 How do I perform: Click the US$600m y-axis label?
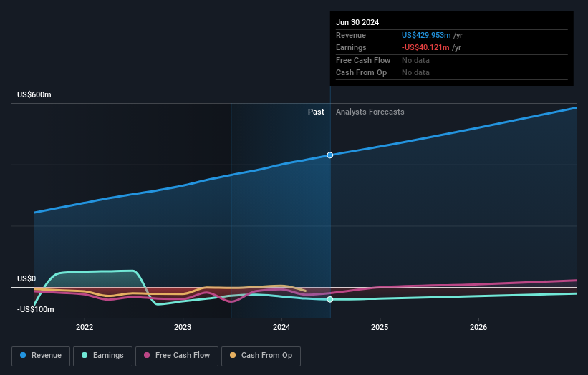coord(34,94)
